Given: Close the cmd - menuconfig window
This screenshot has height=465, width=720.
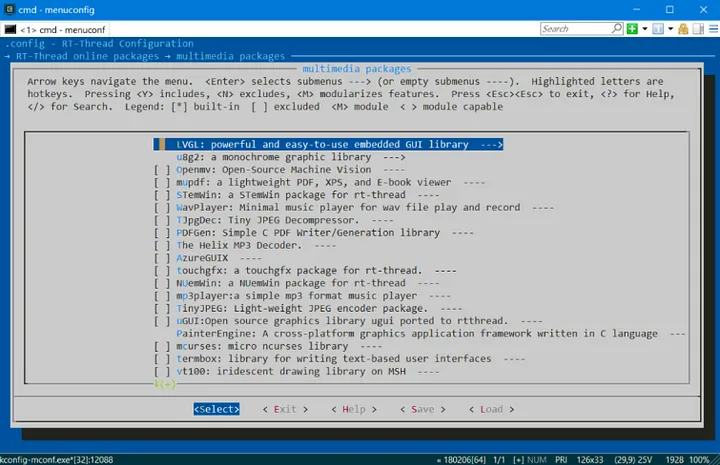Looking at the screenshot, I should (703, 9).
